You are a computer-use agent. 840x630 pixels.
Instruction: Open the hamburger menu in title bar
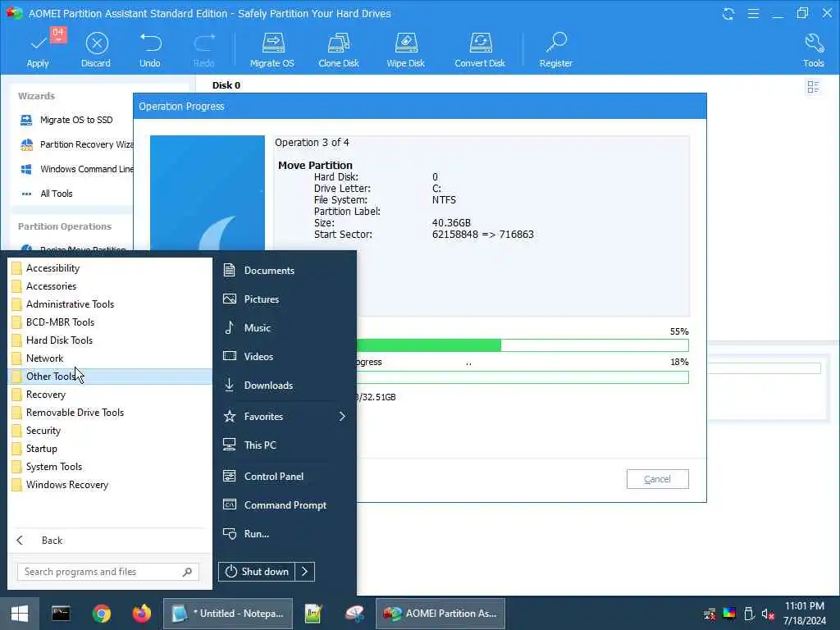coord(753,13)
